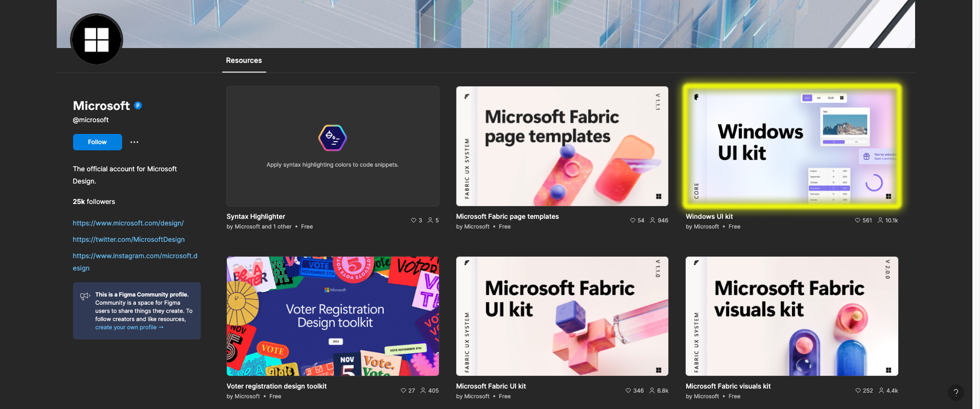Viewport: 980px width, 409px height.
Task: Click the Syntax Highlighter plugin hexagon icon
Action: coord(333,138)
